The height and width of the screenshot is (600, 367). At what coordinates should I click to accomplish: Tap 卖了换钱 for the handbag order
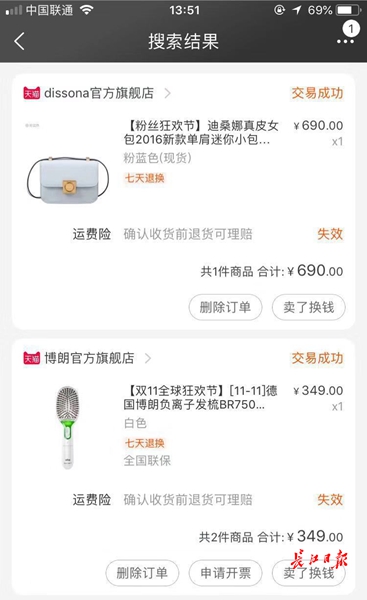pos(308,307)
